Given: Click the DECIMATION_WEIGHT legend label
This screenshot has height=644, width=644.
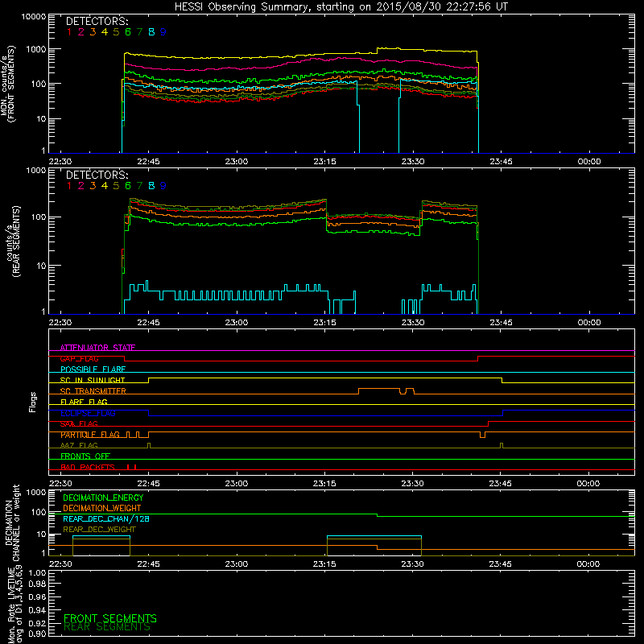Looking at the screenshot, I should 102,508.
